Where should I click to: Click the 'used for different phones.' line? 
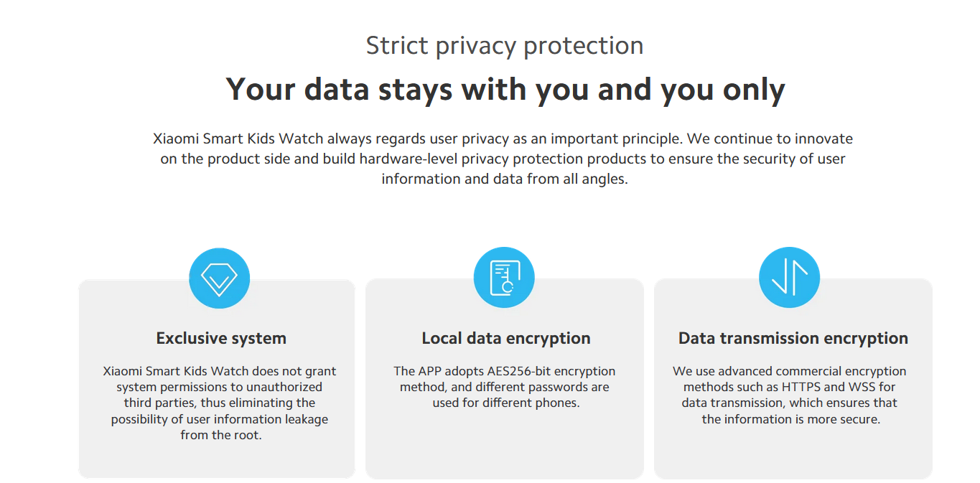(506, 403)
